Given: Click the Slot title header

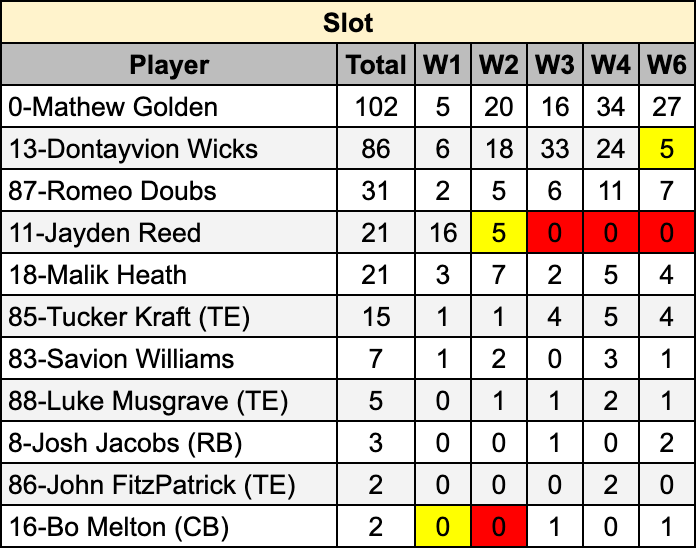Looking at the screenshot, I should click(x=347, y=22).
